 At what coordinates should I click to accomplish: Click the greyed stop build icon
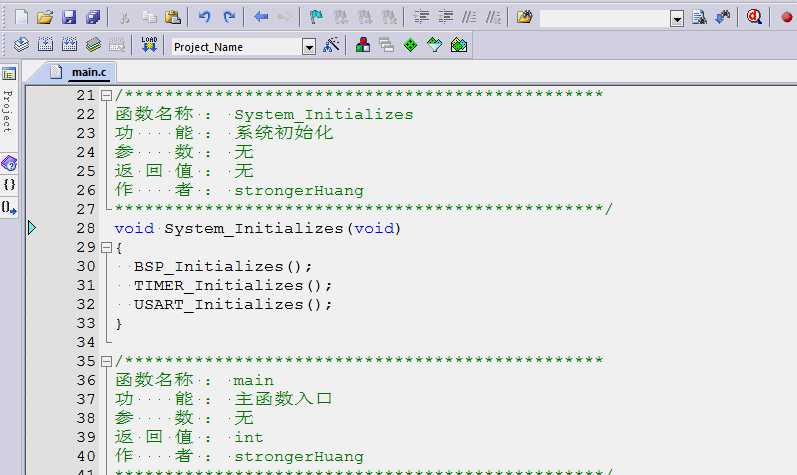[x=117, y=45]
